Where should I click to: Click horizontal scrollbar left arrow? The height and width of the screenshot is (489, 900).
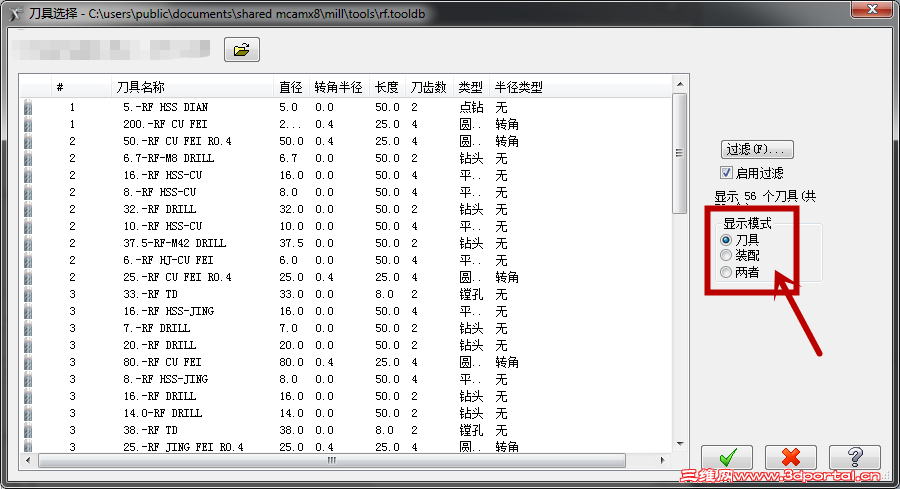pos(28,460)
